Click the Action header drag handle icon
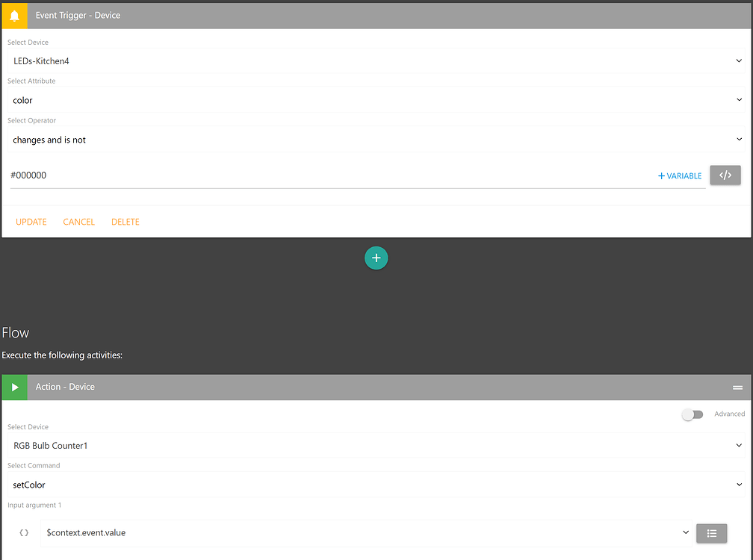 [737, 388]
